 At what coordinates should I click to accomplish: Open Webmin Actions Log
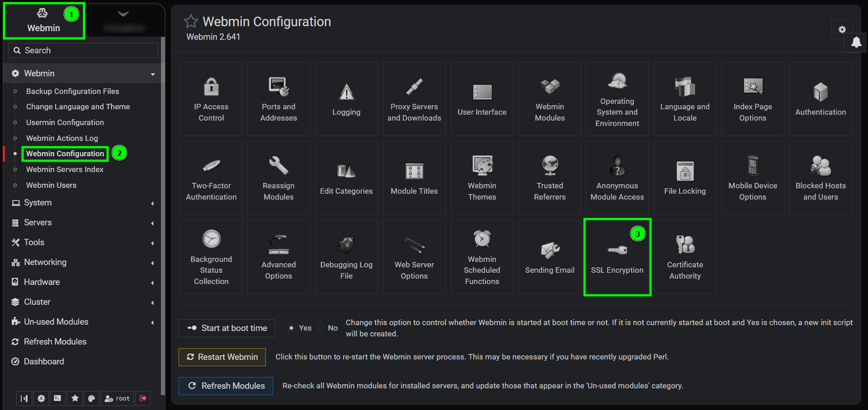pyautogui.click(x=62, y=138)
